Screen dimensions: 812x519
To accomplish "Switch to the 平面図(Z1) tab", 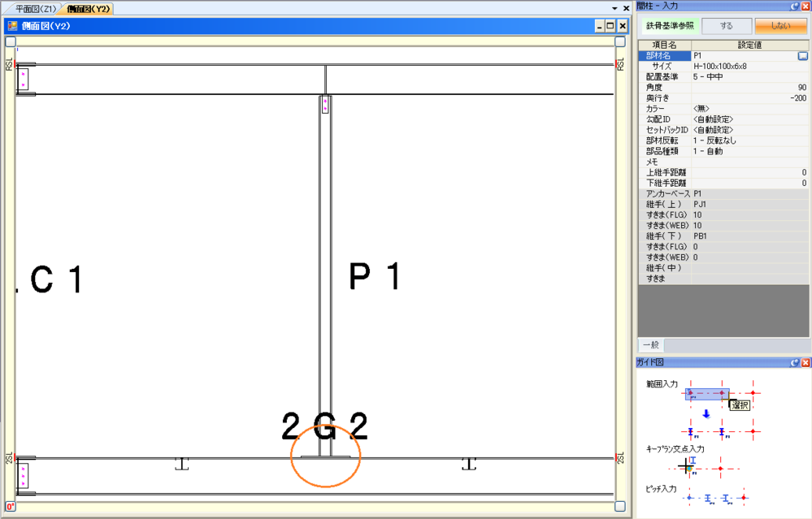I will [36, 9].
